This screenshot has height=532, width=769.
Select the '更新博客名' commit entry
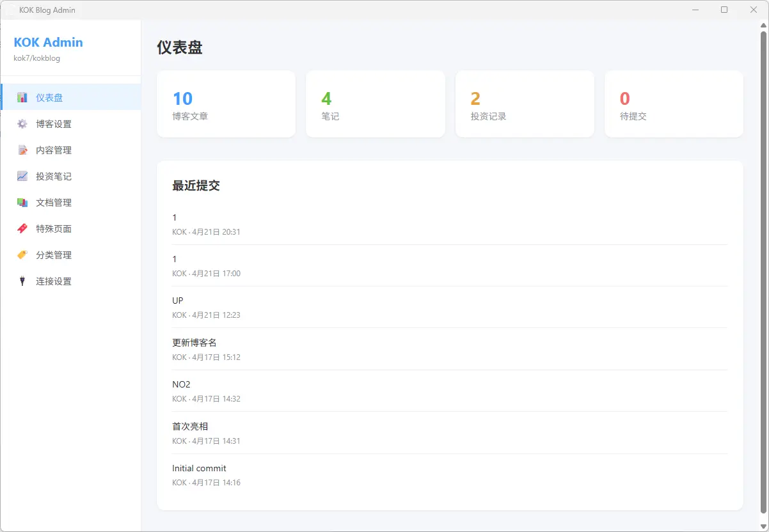pyautogui.click(x=194, y=343)
